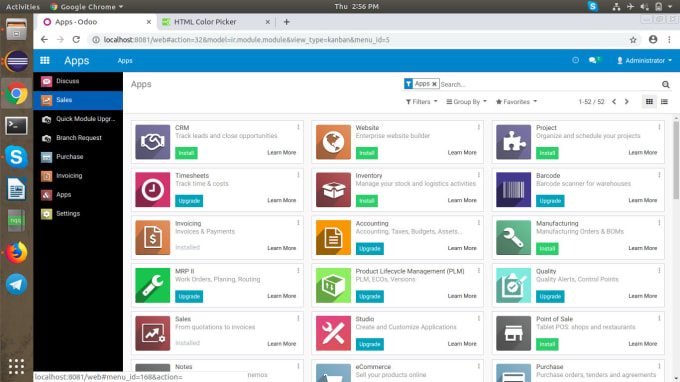This screenshot has width=680, height=382.
Task: Show Applications grid in Ubuntu dock
Action: (16, 366)
